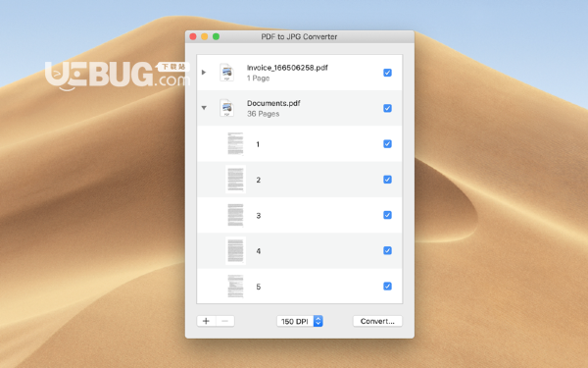Collapse the Documents.pdf disclosure triangle
Viewport: 588px width, 368px height.
coord(204,108)
